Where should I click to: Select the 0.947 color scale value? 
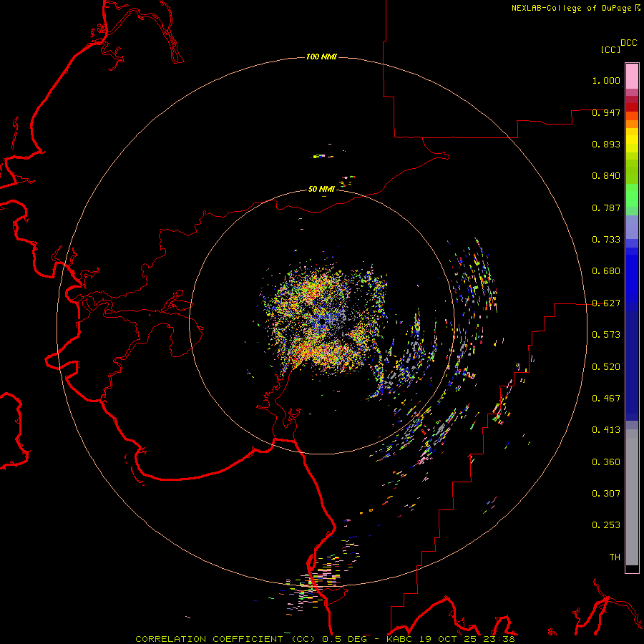tap(606, 112)
